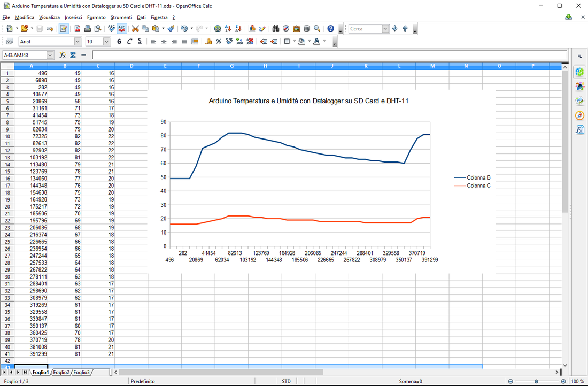588x386 pixels.
Task: Open the Formato menu
Action: click(x=96, y=17)
